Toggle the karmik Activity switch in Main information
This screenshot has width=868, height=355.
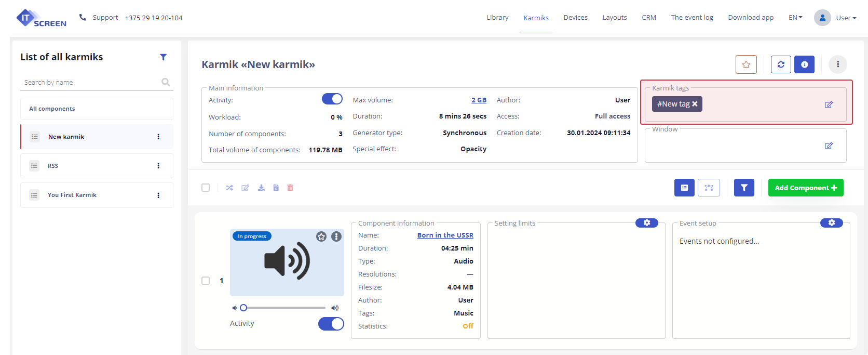332,99
